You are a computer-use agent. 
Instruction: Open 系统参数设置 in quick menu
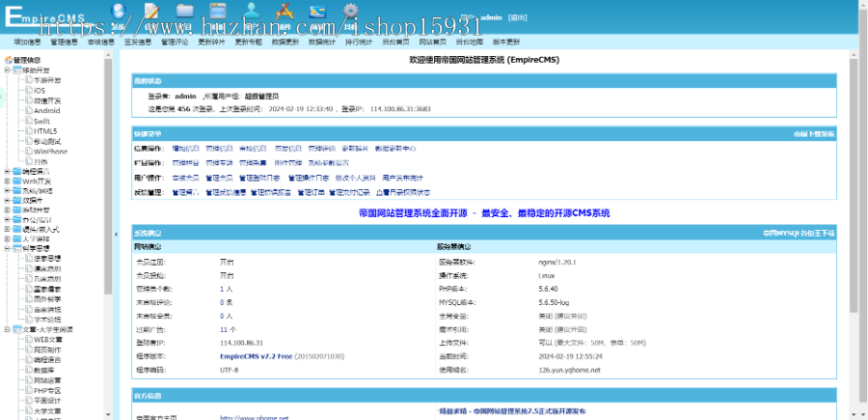tap(328, 163)
